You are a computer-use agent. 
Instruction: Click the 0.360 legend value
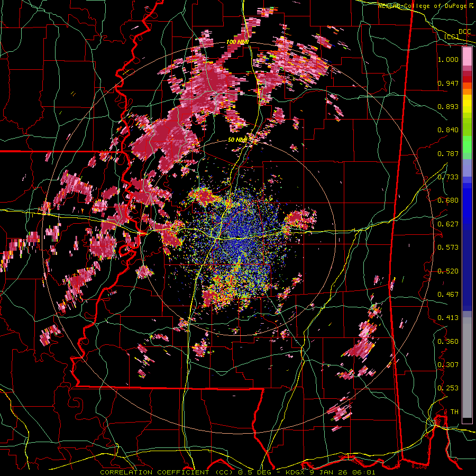tap(448, 342)
